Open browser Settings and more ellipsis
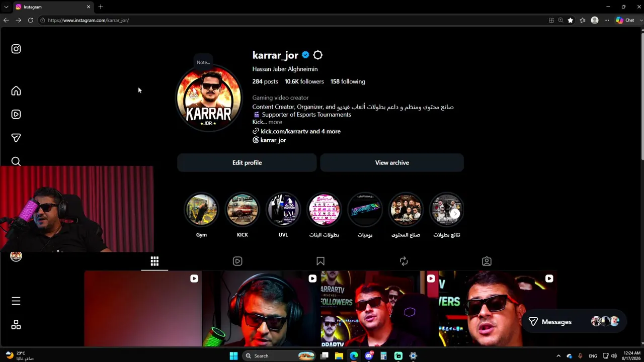This screenshot has height=362, width=644. [x=607, y=20]
